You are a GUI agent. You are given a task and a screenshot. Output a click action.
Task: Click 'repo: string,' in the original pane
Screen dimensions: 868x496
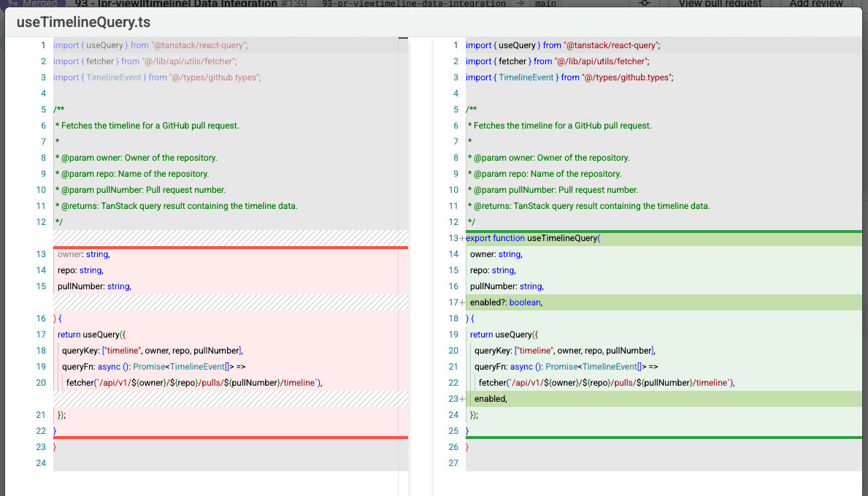point(80,270)
